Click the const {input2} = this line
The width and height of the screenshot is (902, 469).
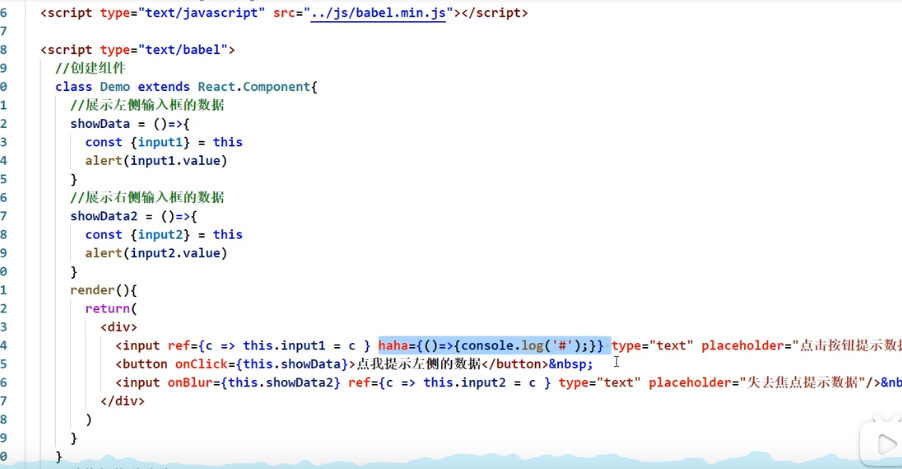pos(164,234)
